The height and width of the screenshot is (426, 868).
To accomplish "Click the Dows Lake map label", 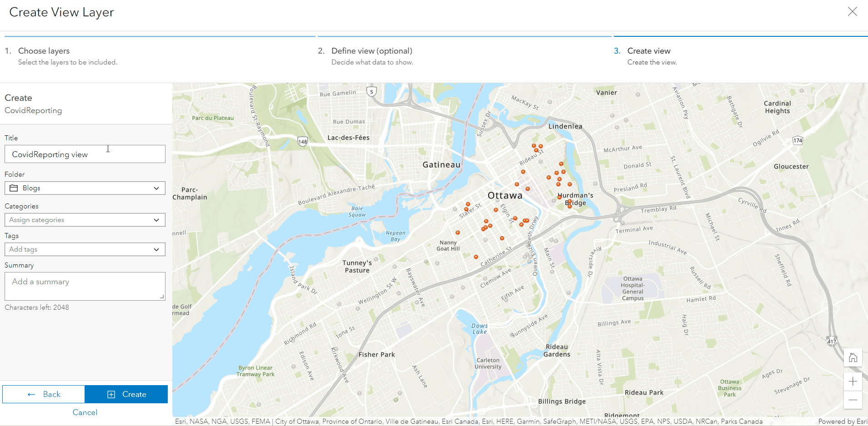I will (x=479, y=329).
